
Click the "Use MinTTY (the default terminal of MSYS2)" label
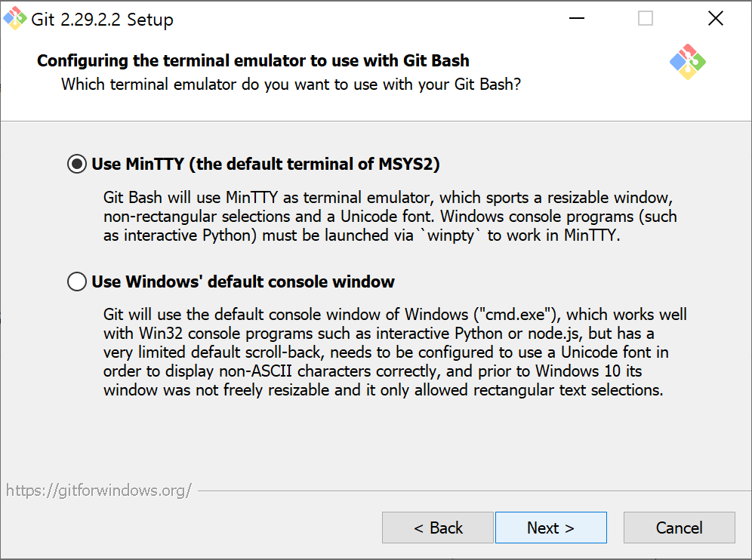point(266,164)
